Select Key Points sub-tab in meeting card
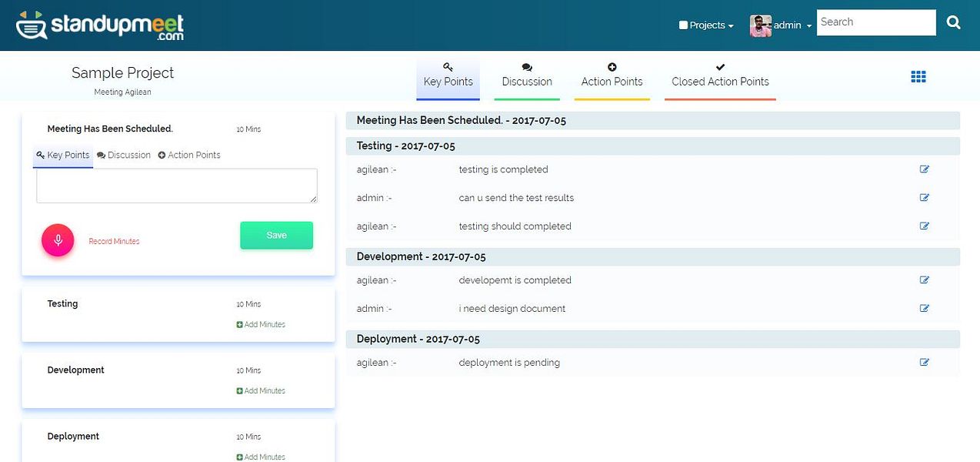Image resolution: width=980 pixels, height=462 pixels. point(63,156)
